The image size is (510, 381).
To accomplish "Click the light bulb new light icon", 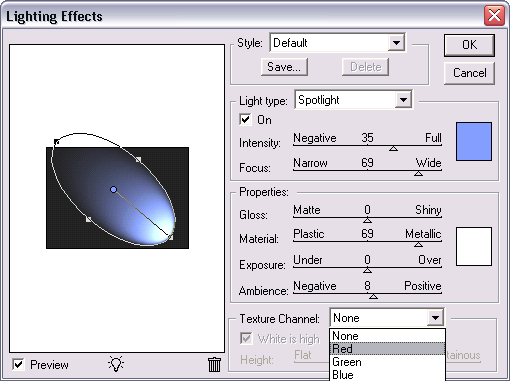I will tap(116, 364).
